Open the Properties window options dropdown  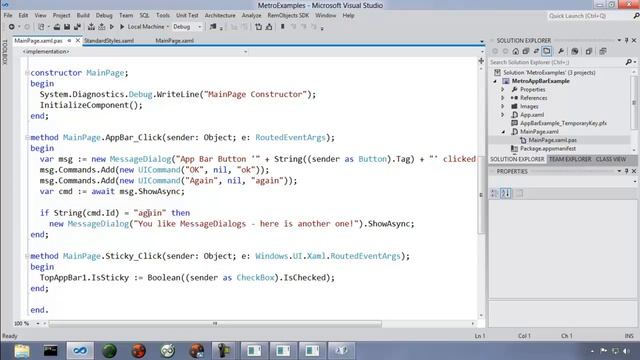[x=619, y=171]
